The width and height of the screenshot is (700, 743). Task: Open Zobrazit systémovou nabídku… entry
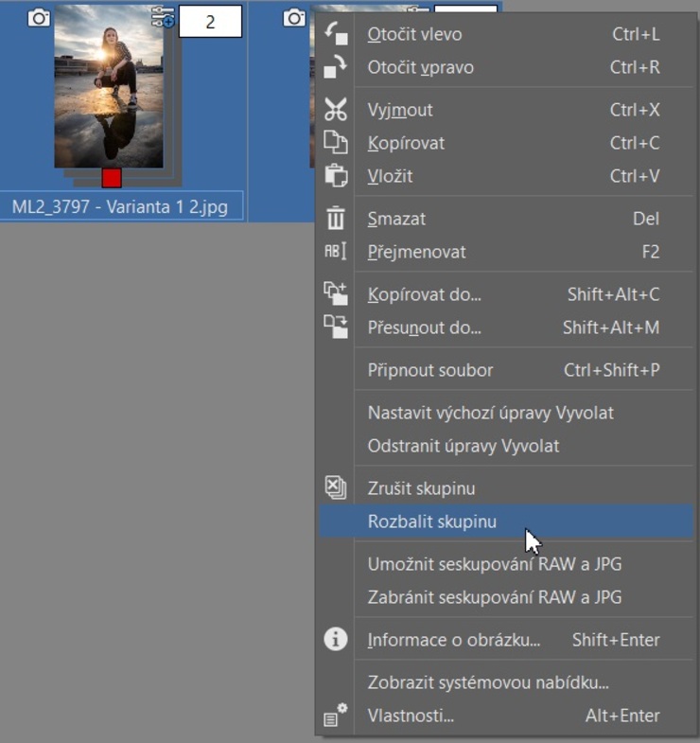coord(506,682)
